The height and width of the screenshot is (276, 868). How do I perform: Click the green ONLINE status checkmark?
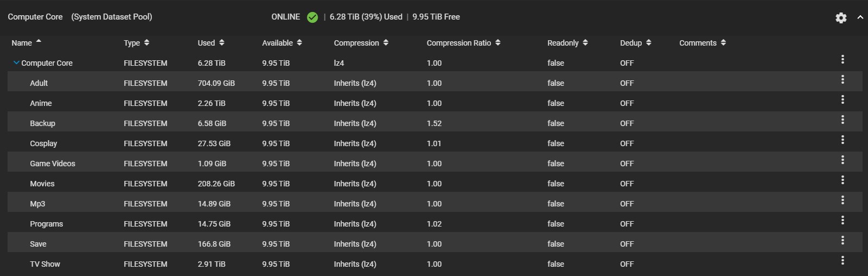click(312, 17)
